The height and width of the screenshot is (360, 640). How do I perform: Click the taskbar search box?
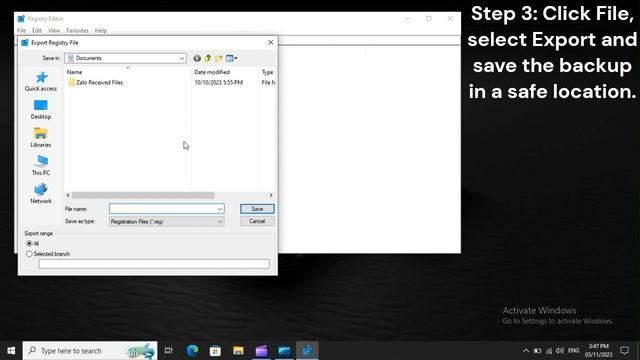pos(90,351)
